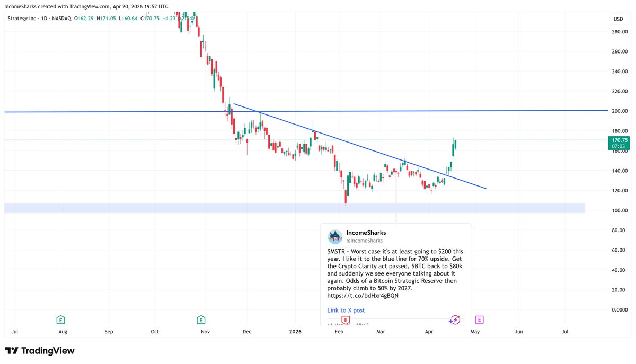Click the red earnings marker near February
Screen dimensions: 636x364
click(345, 319)
